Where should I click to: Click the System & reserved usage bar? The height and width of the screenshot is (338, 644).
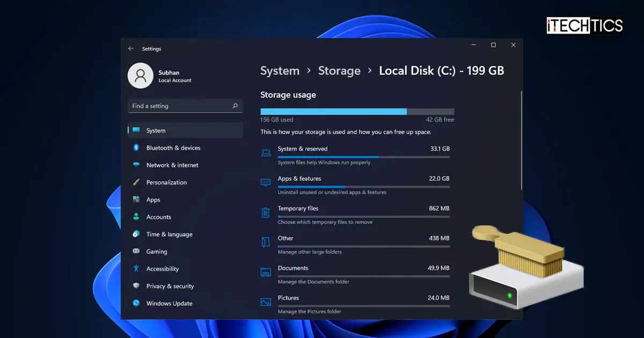[x=364, y=157]
